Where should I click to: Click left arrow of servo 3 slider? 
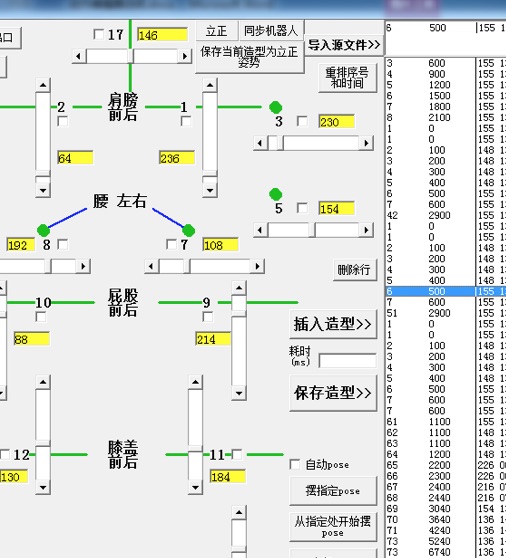[x=260, y=143]
